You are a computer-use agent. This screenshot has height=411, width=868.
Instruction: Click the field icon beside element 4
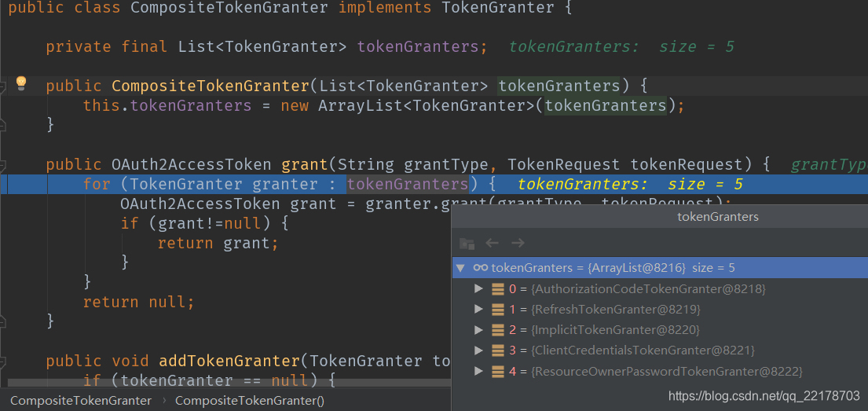[498, 371]
